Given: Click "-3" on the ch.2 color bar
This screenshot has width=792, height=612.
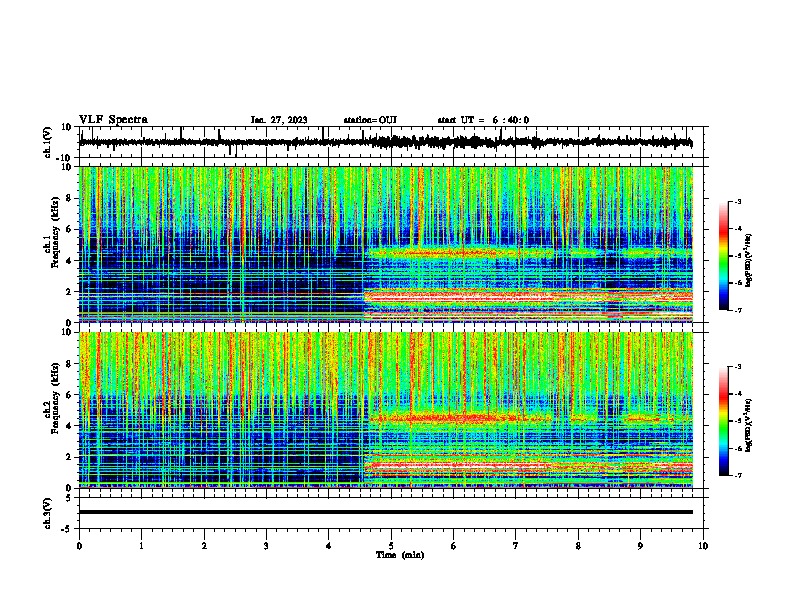Looking at the screenshot, I should tap(737, 367).
